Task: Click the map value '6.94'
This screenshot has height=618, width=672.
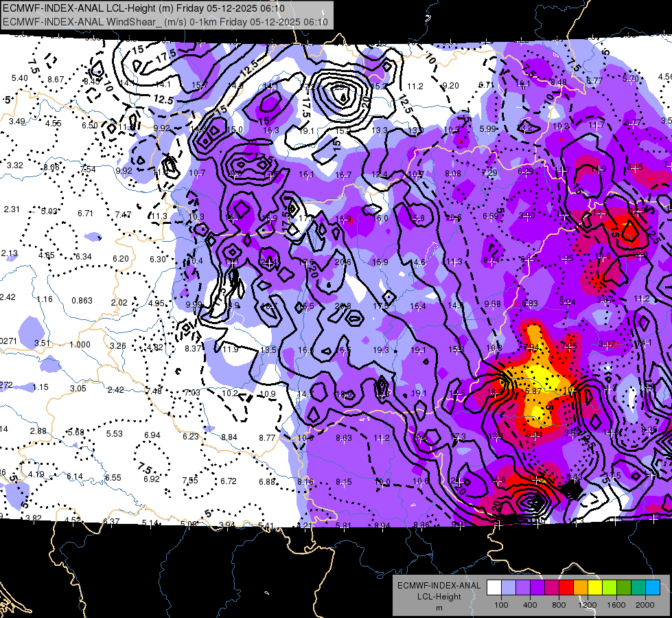Action: (x=152, y=435)
